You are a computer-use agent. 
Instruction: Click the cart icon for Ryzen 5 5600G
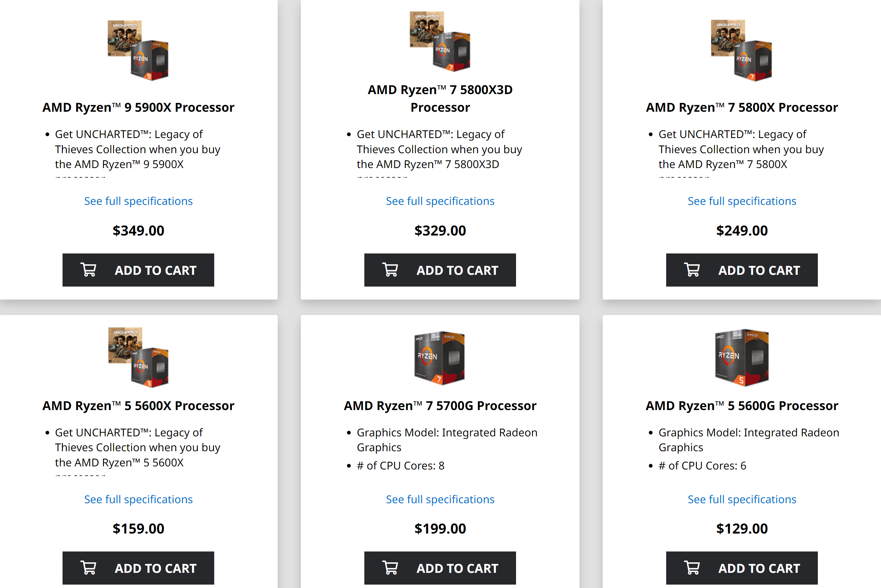[692, 568]
